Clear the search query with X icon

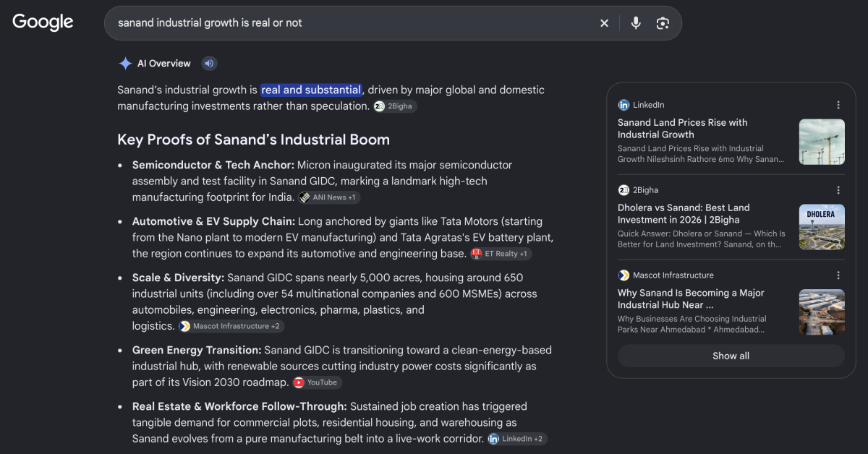click(604, 23)
